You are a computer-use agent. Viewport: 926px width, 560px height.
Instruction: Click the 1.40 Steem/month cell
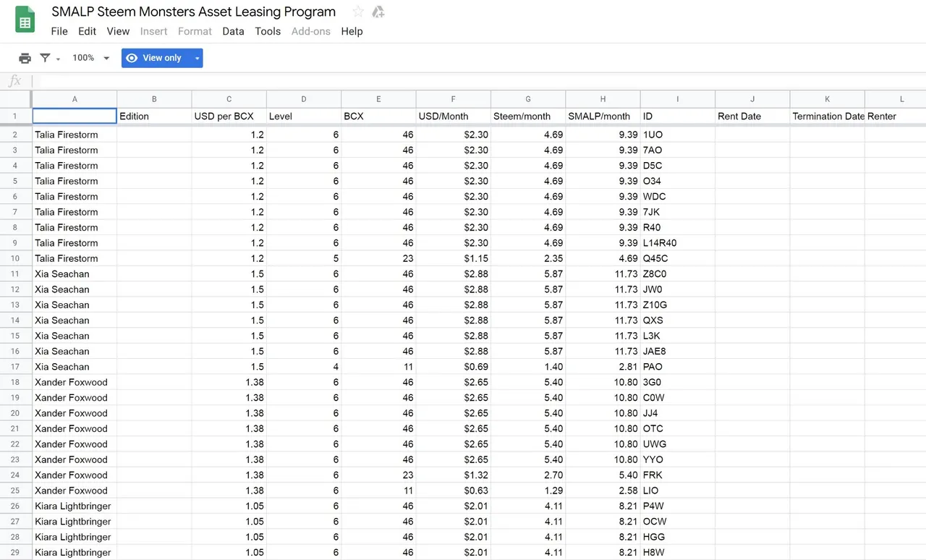[528, 367]
